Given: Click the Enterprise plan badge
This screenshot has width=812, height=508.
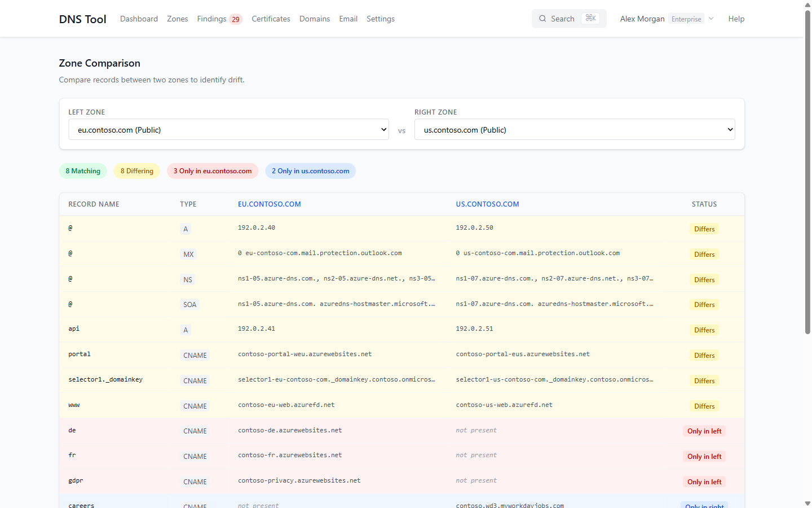Looking at the screenshot, I should 686,19.
